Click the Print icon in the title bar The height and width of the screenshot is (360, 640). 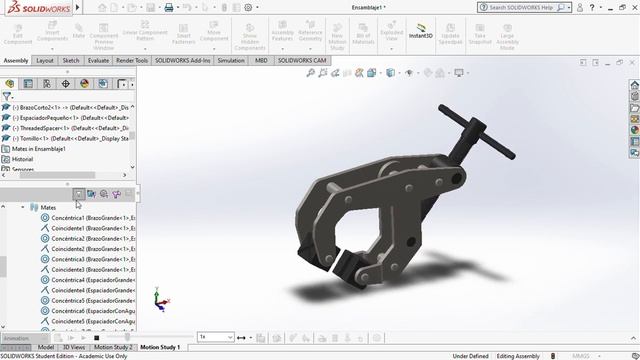click(x=169, y=7)
